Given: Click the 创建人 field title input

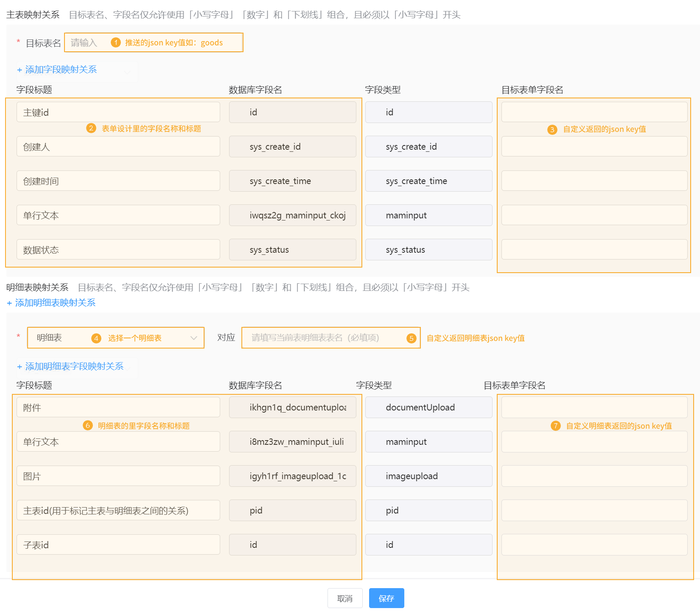Looking at the screenshot, I should click(118, 147).
